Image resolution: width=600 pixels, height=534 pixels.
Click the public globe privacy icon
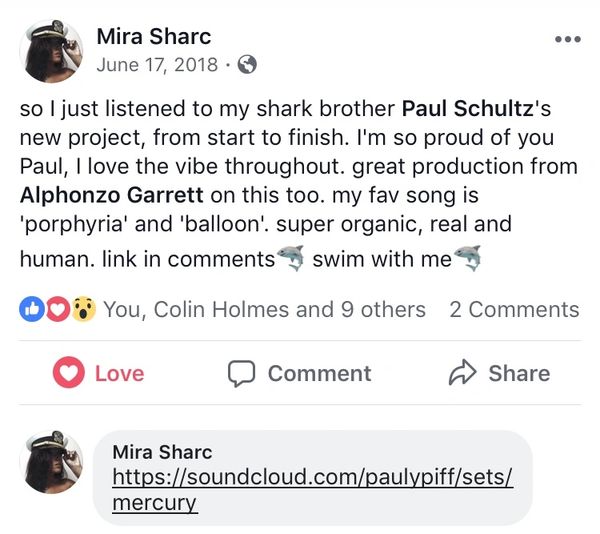pyautogui.click(x=247, y=65)
